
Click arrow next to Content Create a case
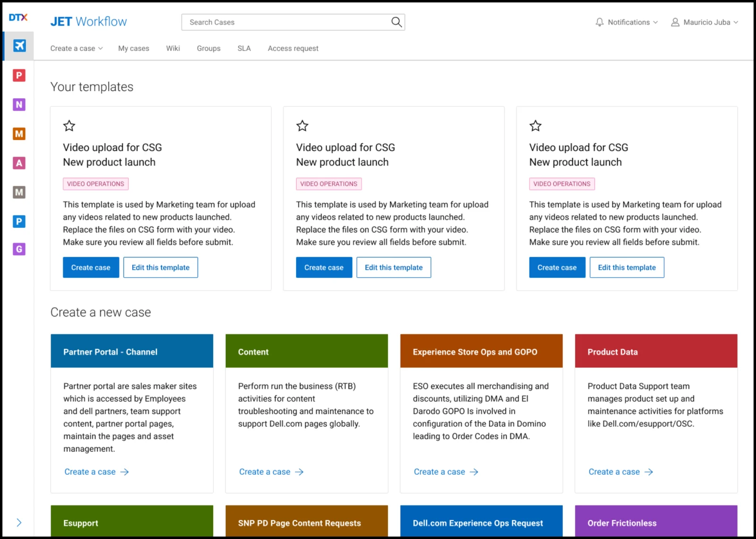point(300,472)
